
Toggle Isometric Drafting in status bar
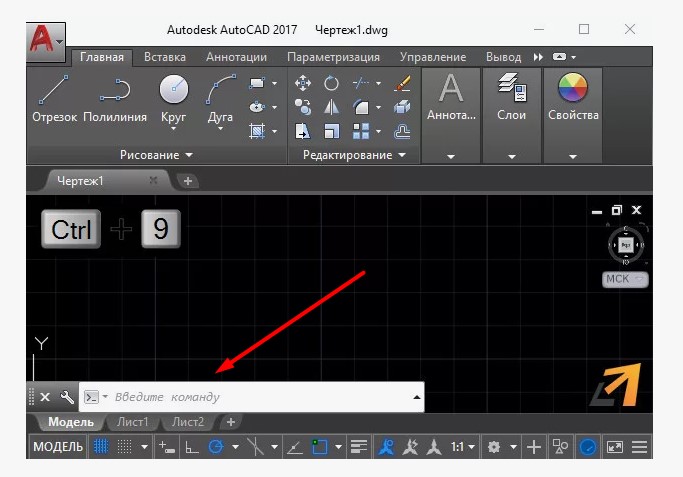[256, 447]
